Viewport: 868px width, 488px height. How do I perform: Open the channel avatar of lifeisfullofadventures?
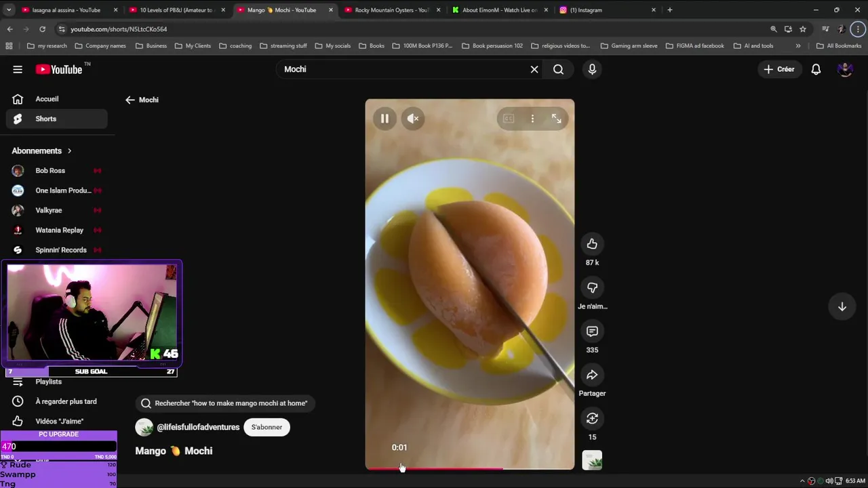coord(144,427)
